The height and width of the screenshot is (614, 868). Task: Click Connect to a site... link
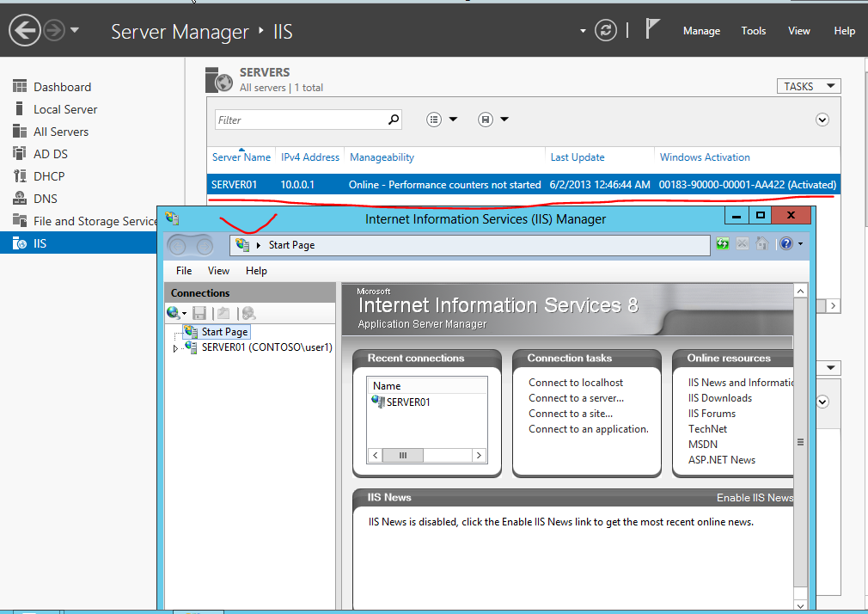tap(571, 414)
